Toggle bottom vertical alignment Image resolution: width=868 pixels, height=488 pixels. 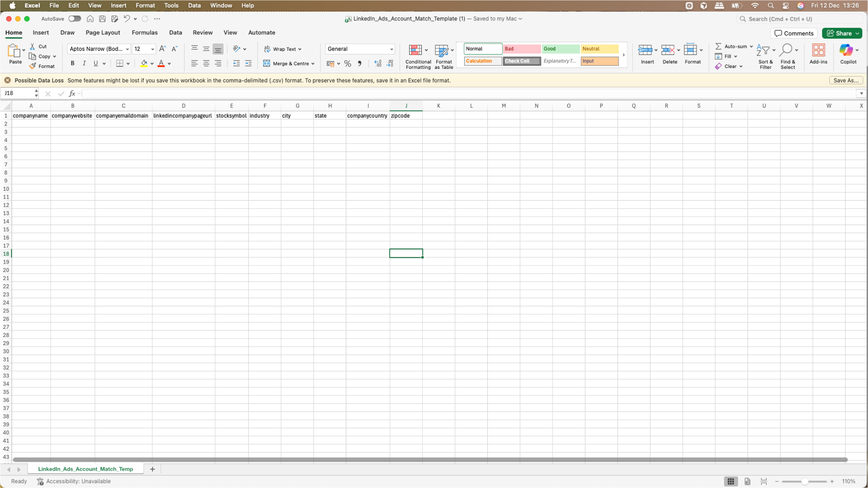[218, 49]
